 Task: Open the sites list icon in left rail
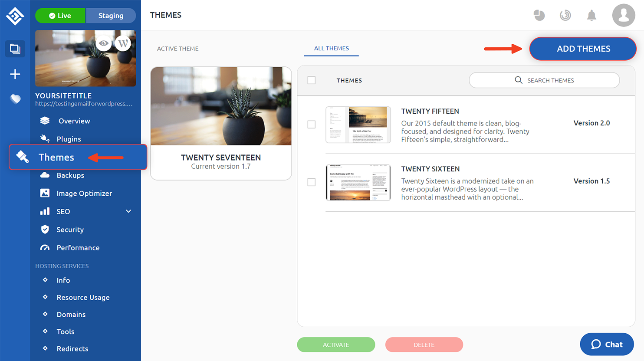pyautogui.click(x=15, y=49)
